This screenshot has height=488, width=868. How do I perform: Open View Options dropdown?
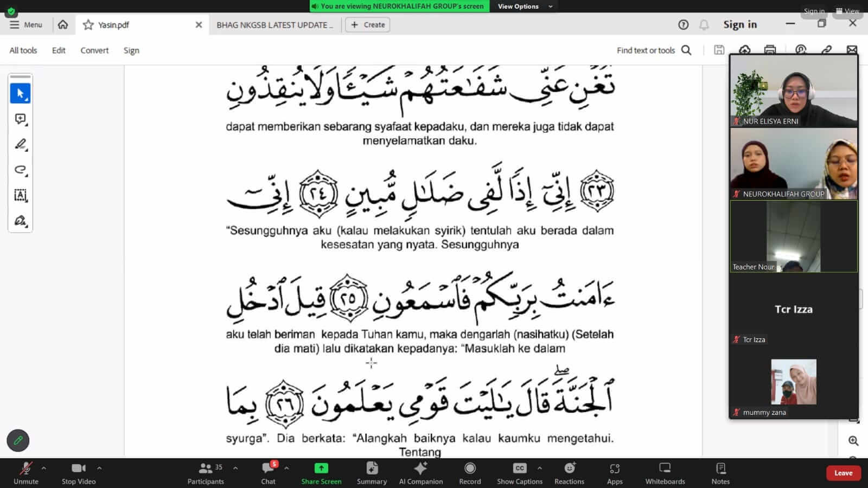[x=525, y=6]
